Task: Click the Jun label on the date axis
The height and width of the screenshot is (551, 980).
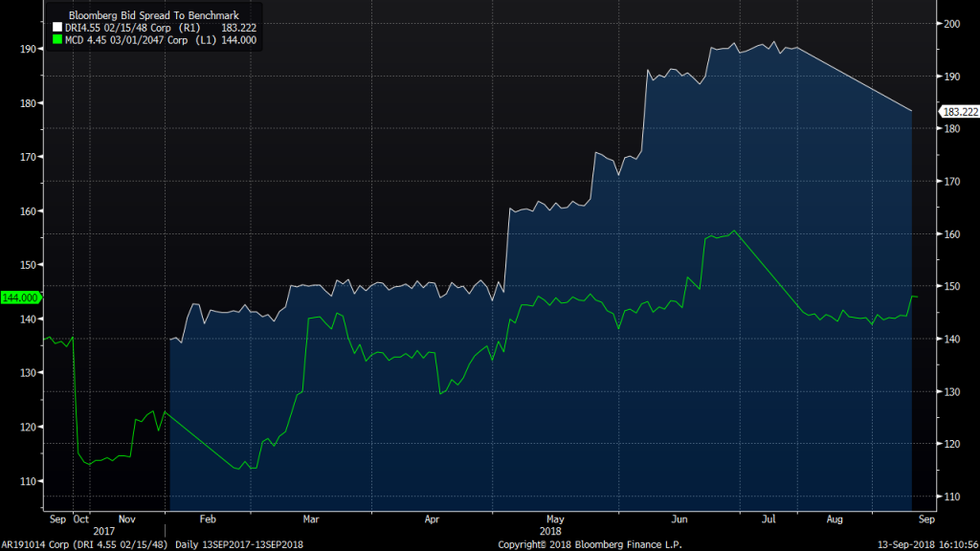Action: (679, 518)
